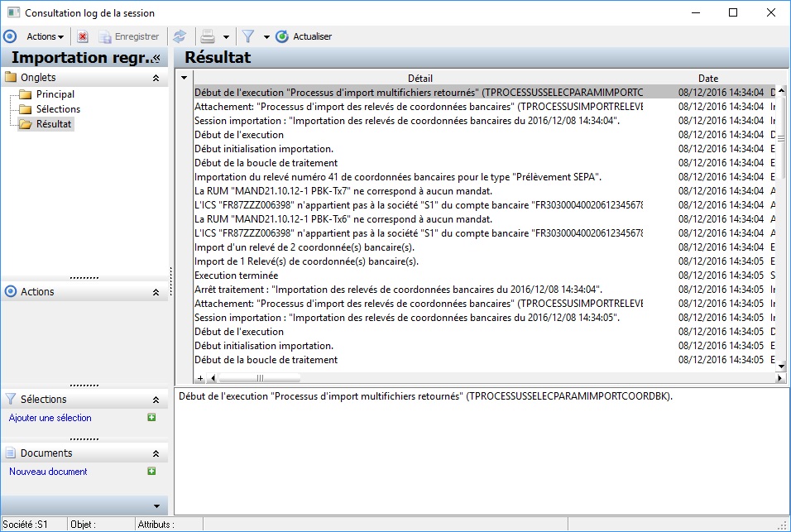
Task: Open the Actions menu in the toolbar
Action: [45, 36]
